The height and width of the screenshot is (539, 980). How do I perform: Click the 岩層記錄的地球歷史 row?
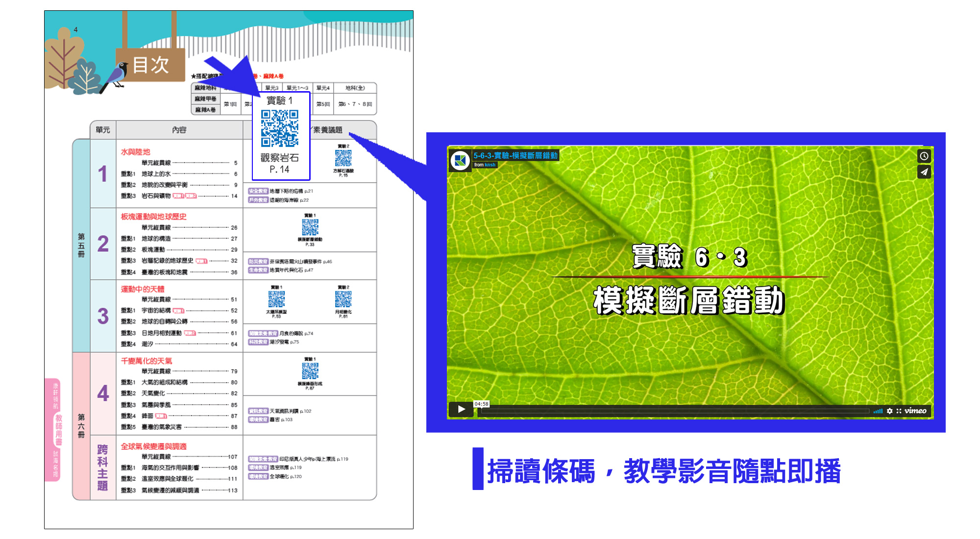[x=179, y=261]
